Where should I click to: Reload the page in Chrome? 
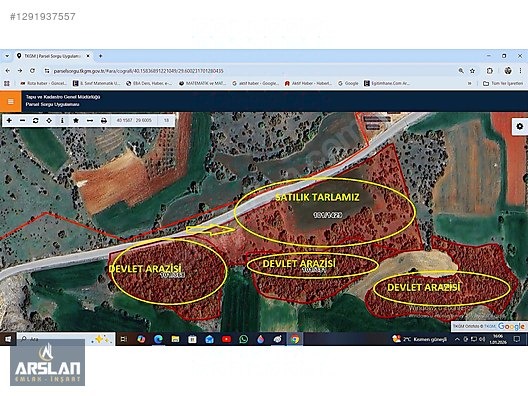[x=32, y=71]
